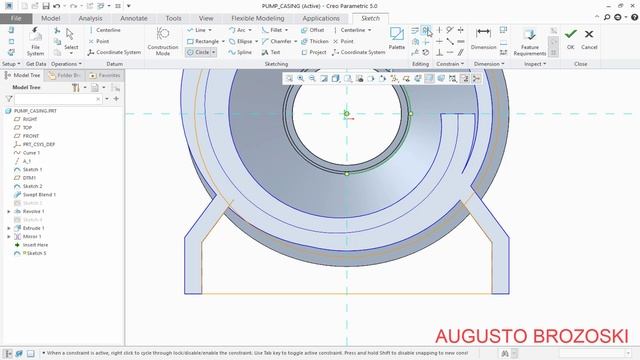This screenshot has width=640, height=360.
Task: Add a Datum Centerline
Action: tap(104, 30)
